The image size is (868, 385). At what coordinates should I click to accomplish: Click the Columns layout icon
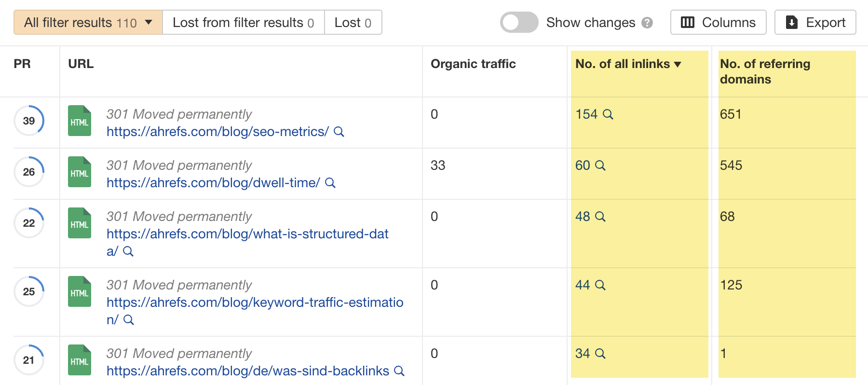click(689, 22)
